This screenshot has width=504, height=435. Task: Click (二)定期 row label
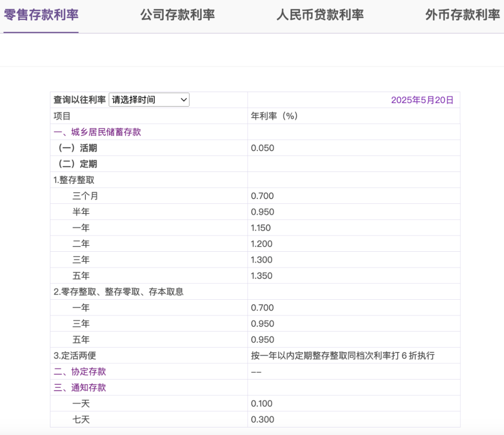click(x=78, y=164)
